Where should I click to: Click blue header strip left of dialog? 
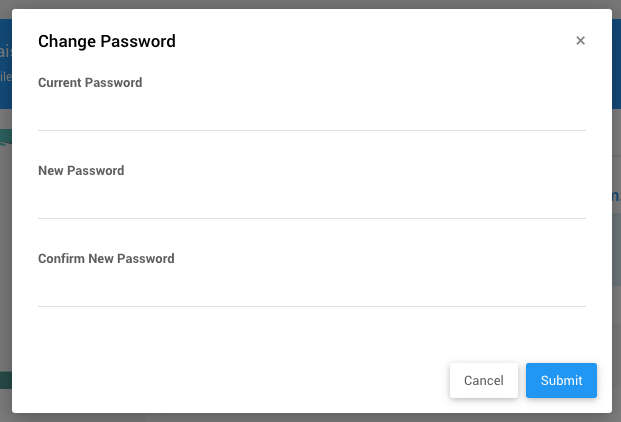(5, 60)
